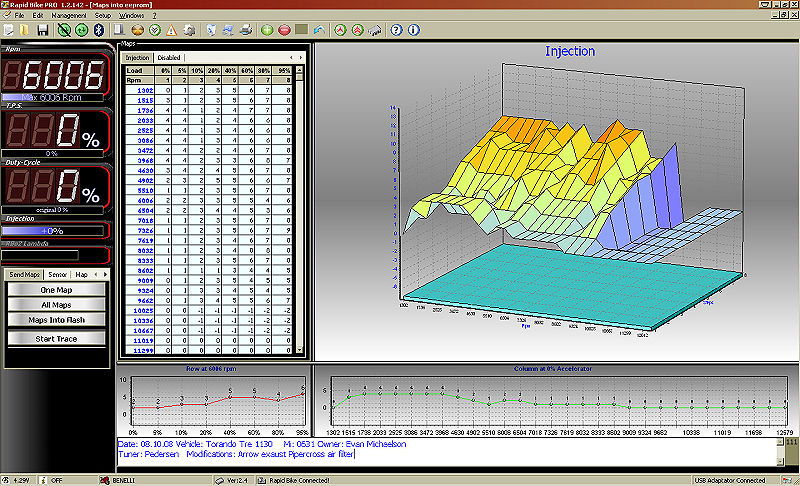Viewport: 800px width, 486px height.
Task: Click the blue info icon
Action: pos(414,31)
